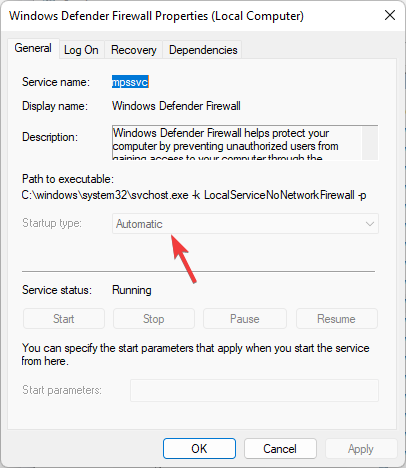Screen dimensions: 406x468
Task: Confirm with the OK button
Action: pos(199,449)
